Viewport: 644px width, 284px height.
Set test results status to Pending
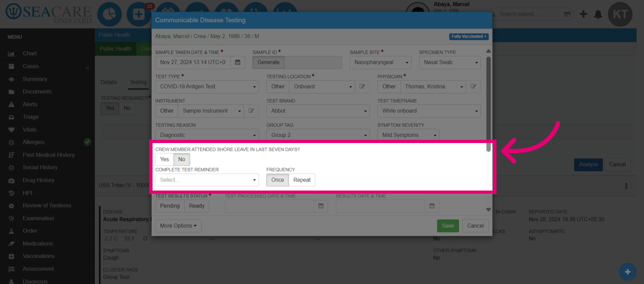(x=170, y=206)
